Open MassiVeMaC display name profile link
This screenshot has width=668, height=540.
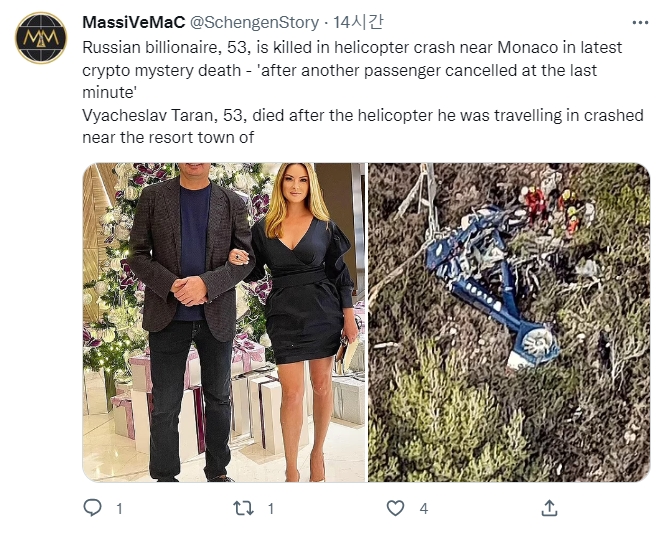pyautogui.click(x=134, y=22)
